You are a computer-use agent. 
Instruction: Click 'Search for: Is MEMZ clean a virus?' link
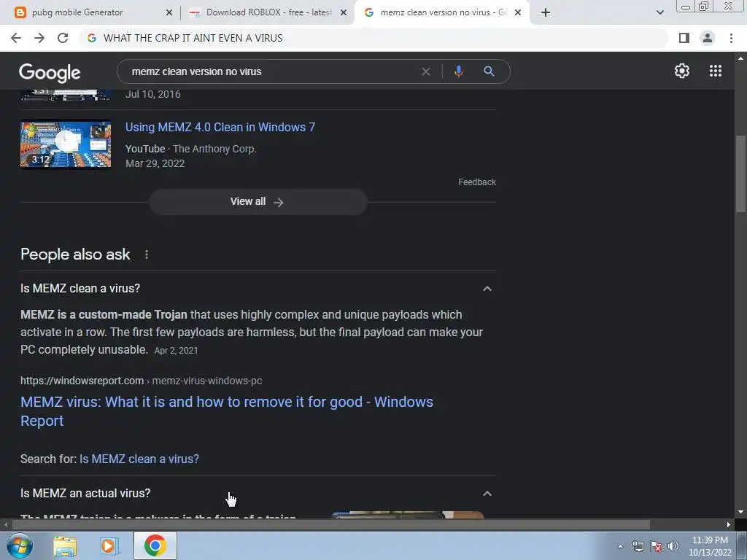pos(139,459)
